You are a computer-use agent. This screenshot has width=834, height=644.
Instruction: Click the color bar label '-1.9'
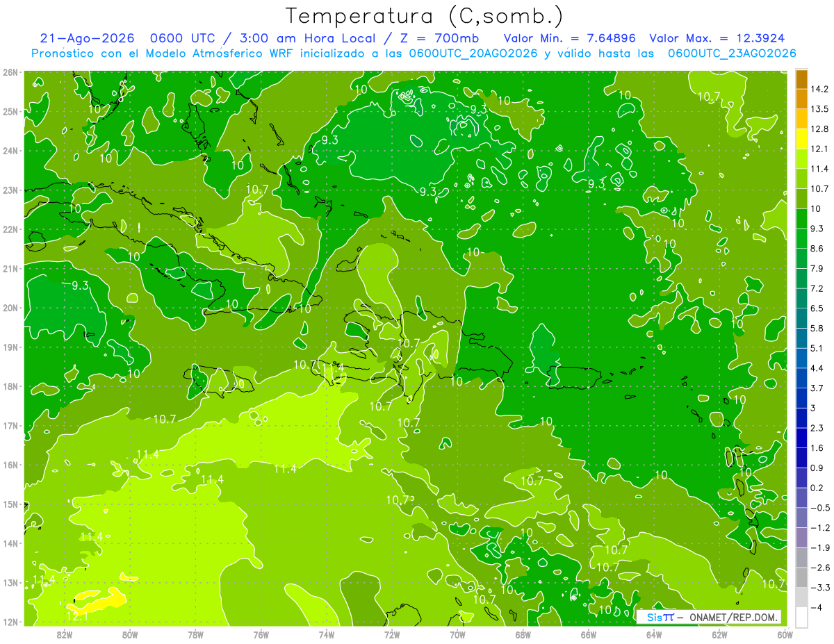click(820, 547)
